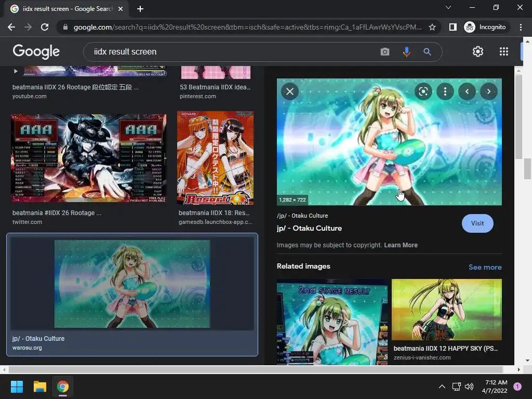Image resolution: width=532 pixels, height=399 pixels.
Task: Open Google quick settings gear
Action: click(478, 51)
